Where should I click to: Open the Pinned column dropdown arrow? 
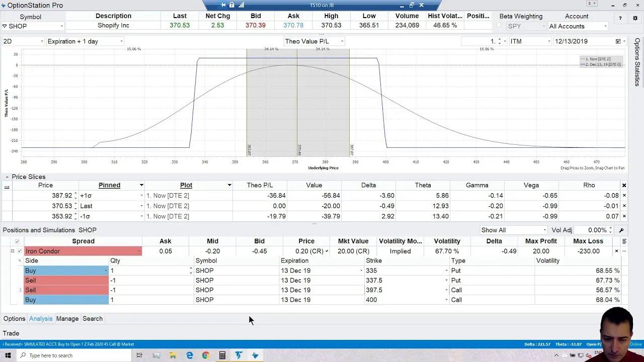(141, 186)
